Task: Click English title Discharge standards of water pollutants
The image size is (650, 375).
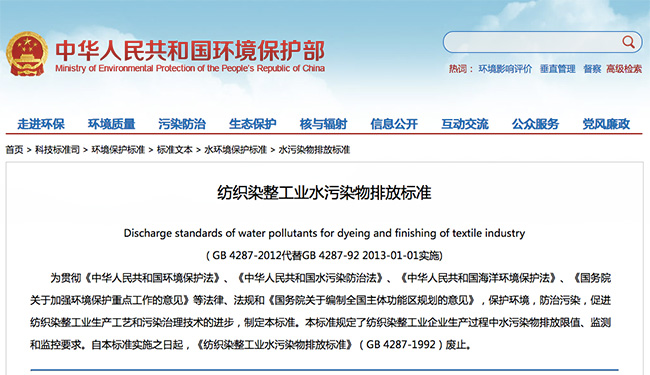Action: (x=325, y=233)
